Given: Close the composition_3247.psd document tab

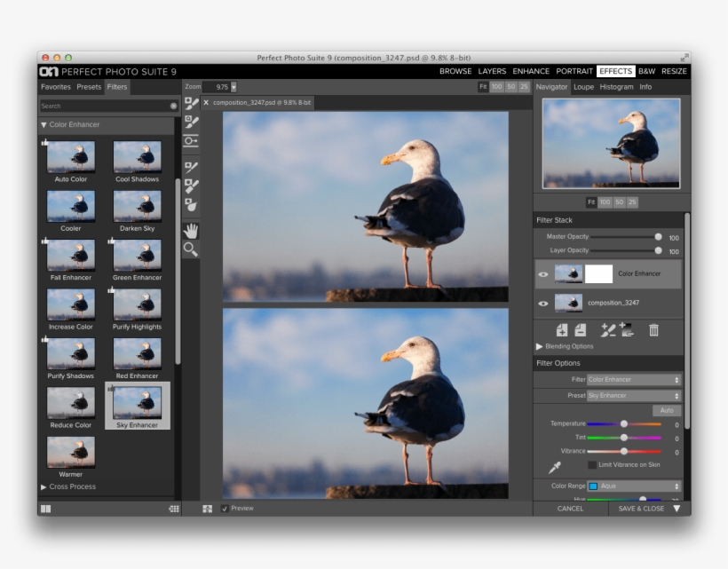Looking at the screenshot, I should (x=206, y=103).
